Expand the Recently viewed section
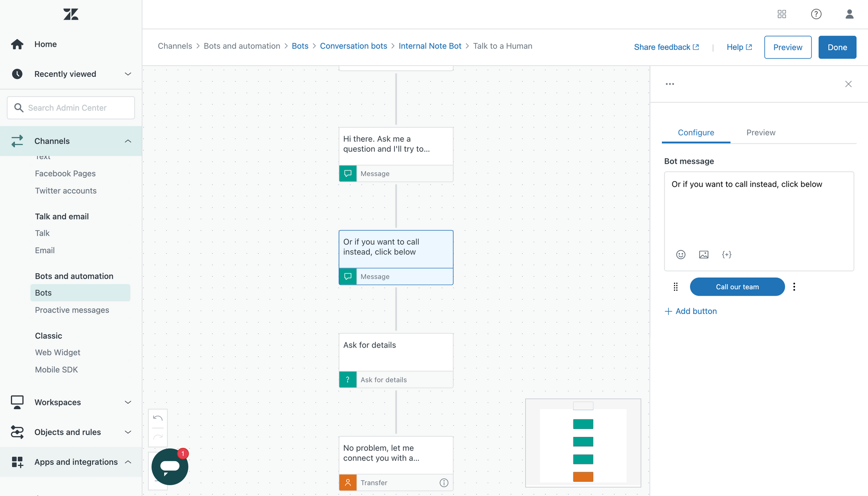Image resolution: width=868 pixels, height=496 pixels. tap(128, 74)
